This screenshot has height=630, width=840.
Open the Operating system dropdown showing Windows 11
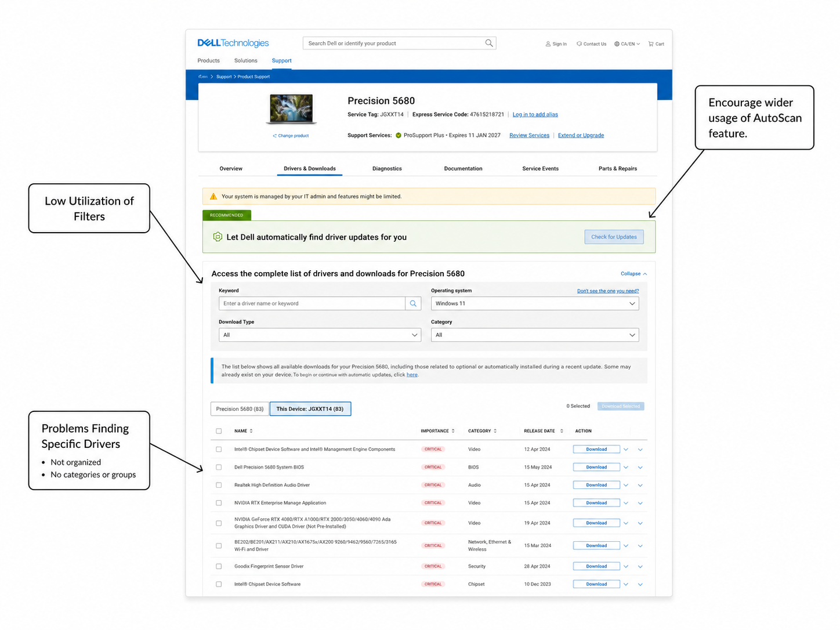[x=535, y=303]
